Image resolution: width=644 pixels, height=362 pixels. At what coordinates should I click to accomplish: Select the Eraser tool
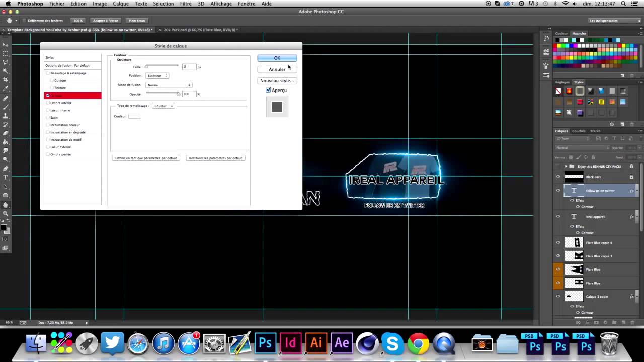point(6,133)
